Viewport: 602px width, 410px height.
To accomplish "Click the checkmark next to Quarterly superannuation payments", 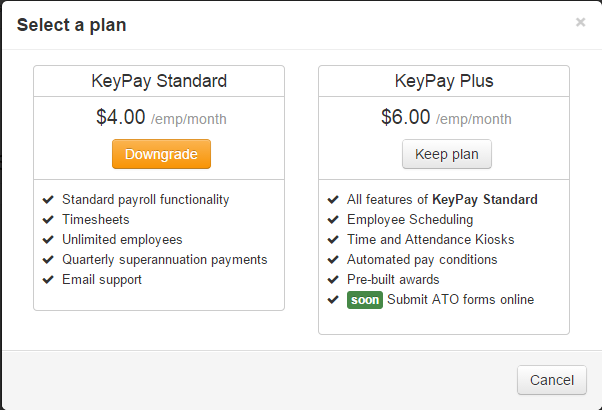I will tap(48, 259).
